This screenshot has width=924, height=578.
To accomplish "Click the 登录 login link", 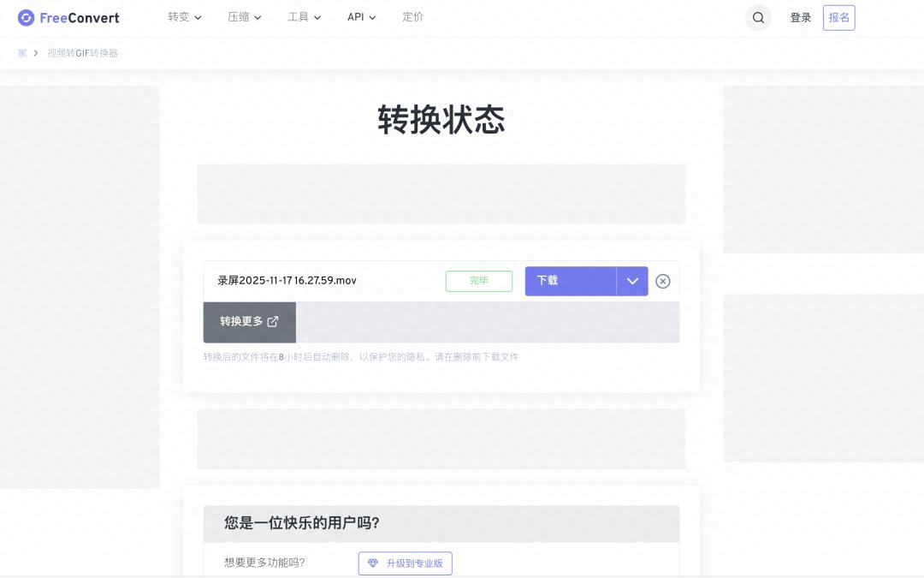I will point(800,18).
